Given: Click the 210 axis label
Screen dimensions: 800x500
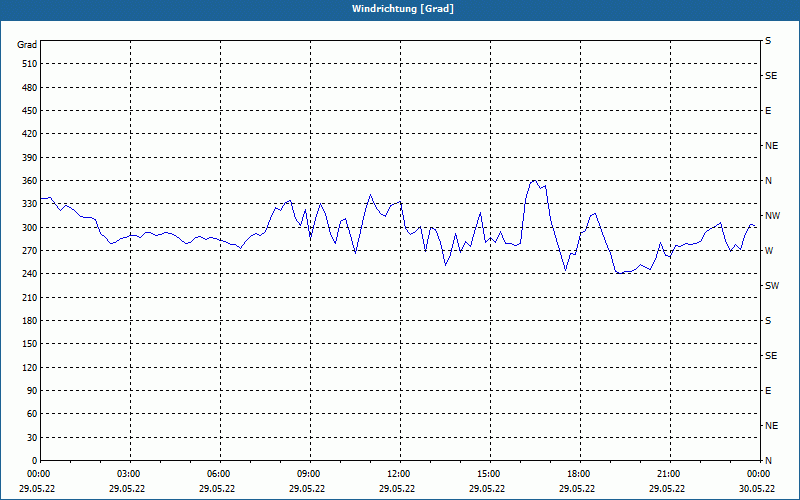Looking at the screenshot, I should [x=30, y=297].
